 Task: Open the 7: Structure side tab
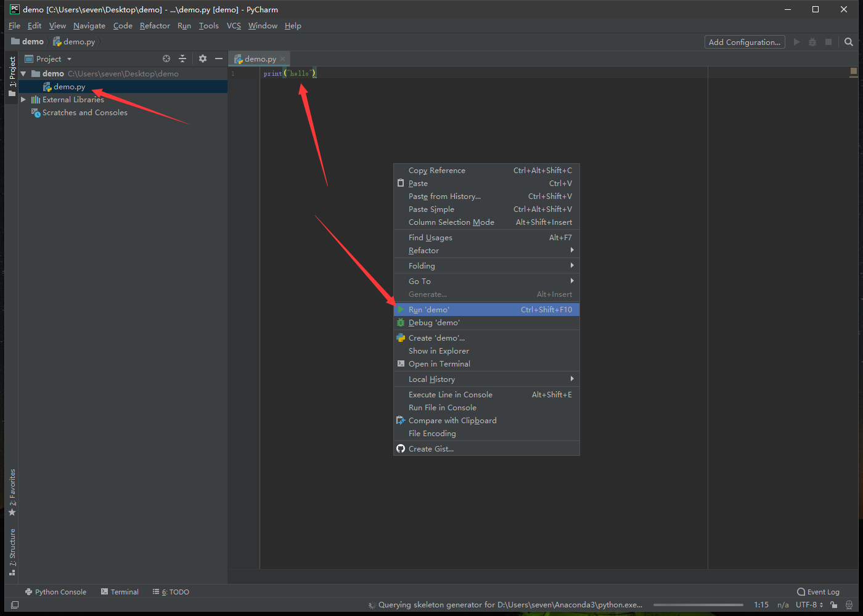pos(12,552)
